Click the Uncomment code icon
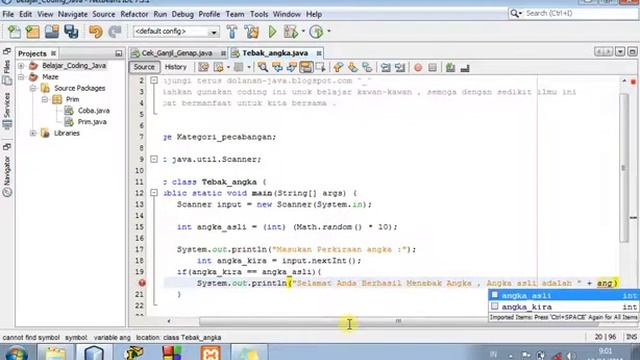This screenshot has height=360, width=640. 465,67
